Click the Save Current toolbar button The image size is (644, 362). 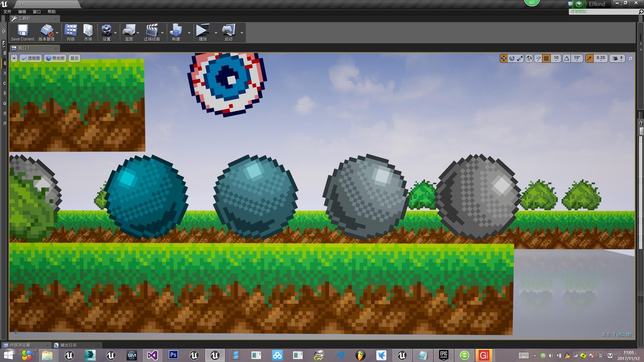click(x=22, y=33)
